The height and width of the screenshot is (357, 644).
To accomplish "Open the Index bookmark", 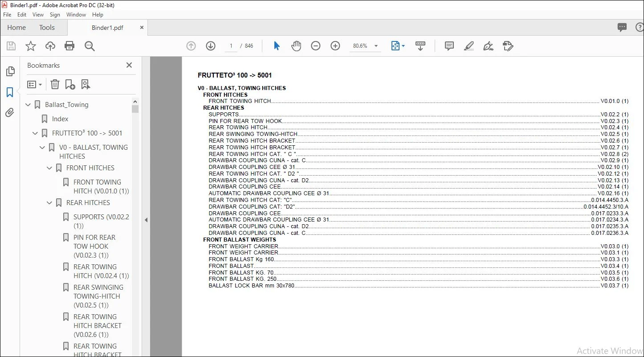I will coord(60,119).
